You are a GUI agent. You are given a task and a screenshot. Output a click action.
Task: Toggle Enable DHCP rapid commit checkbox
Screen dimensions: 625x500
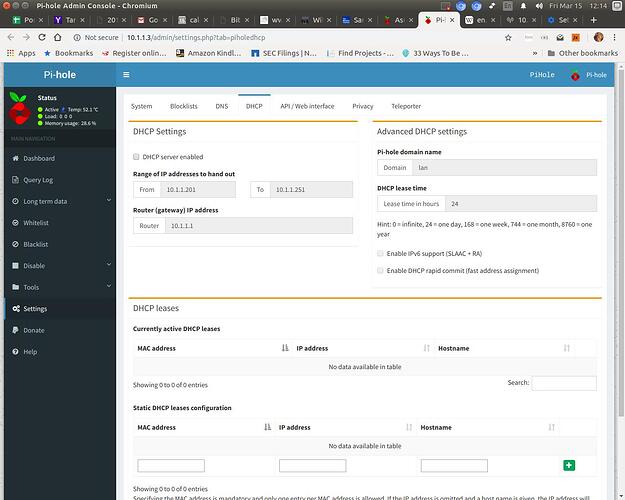(380, 271)
